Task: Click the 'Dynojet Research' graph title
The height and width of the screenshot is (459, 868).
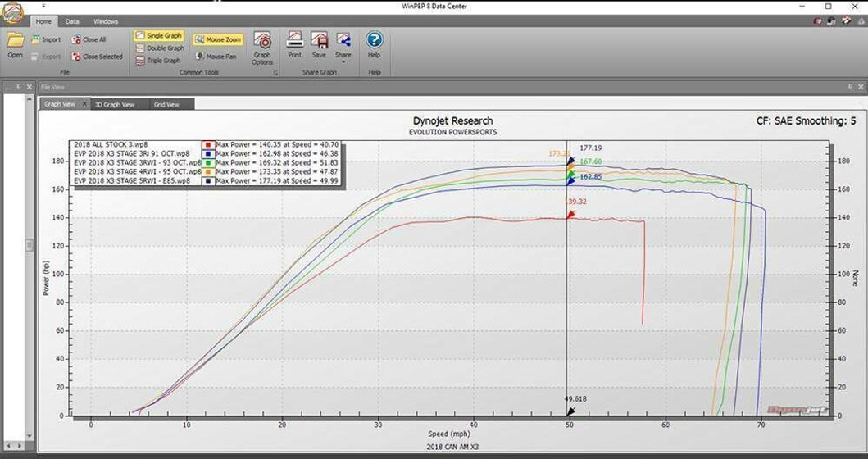Action: click(x=452, y=120)
